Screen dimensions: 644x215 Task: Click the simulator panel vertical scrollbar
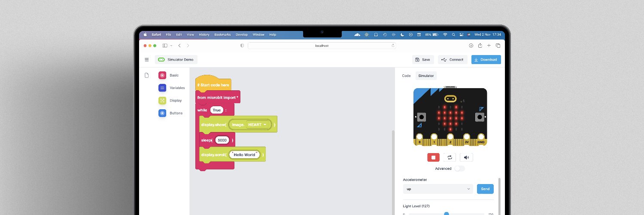(499, 196)
